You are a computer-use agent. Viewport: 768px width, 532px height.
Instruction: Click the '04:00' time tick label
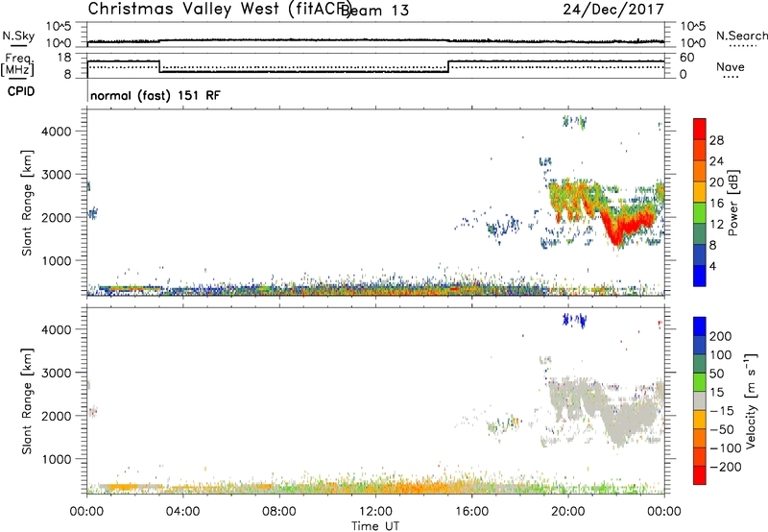pos(183,512)
